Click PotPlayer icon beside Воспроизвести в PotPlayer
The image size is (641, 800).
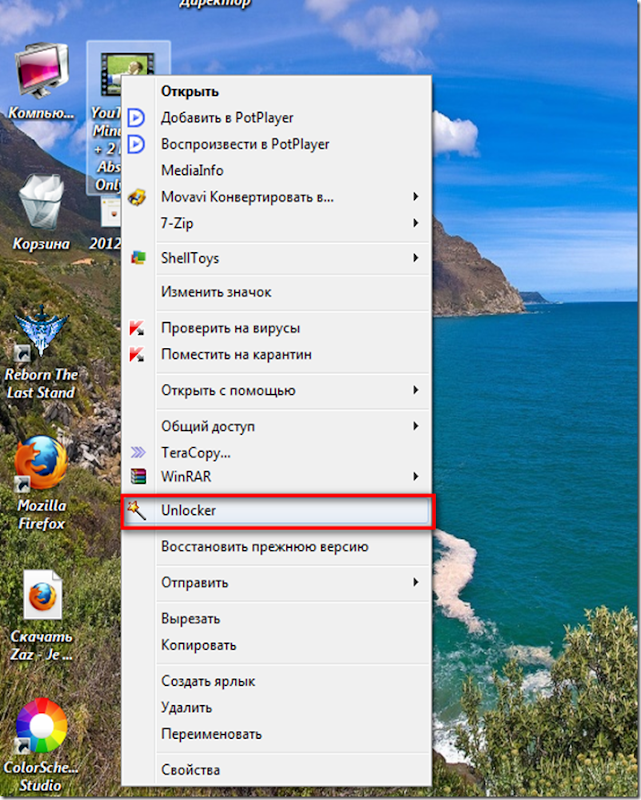[x=136, y=144]
